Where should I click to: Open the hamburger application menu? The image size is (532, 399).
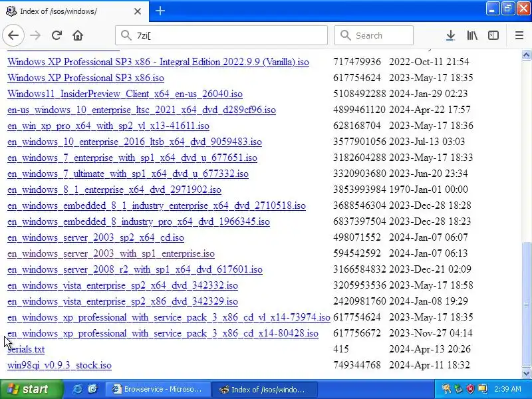click(519, 35)
